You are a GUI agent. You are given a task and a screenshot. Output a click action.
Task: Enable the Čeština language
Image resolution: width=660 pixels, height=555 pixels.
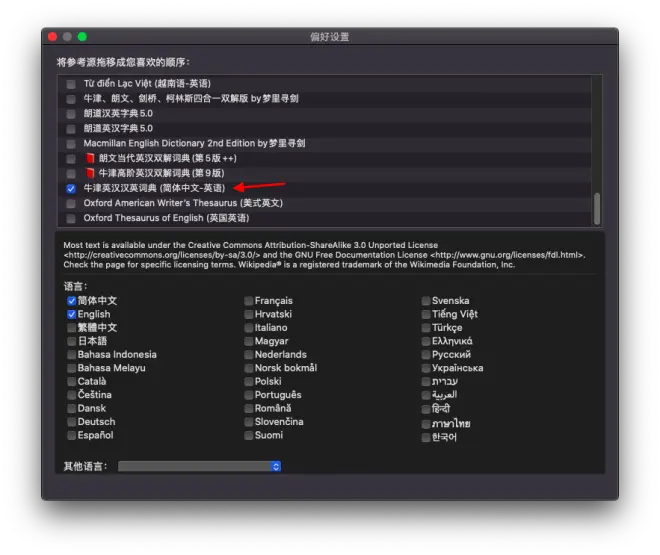tap(72, 395)
